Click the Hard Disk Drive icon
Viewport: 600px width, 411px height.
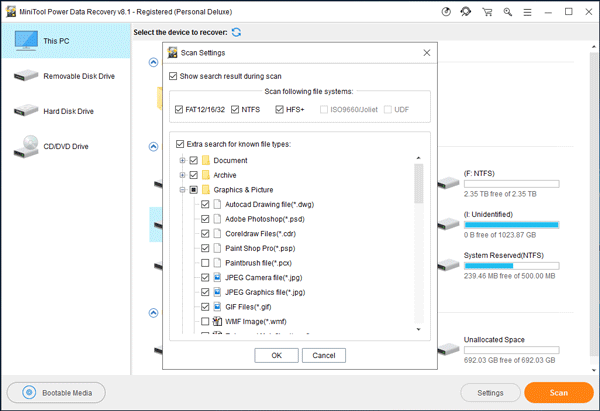pyautogui.click(x=26, y=111)
